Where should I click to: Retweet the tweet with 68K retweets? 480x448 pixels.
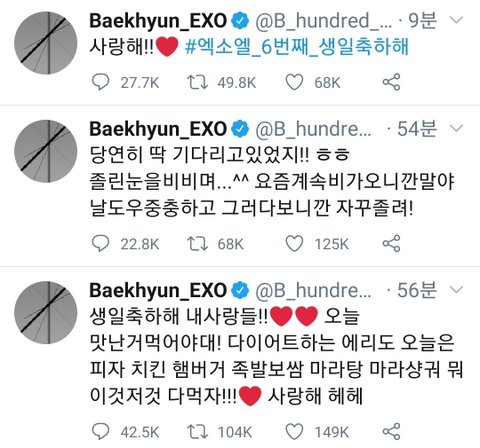tap(197, 243)
